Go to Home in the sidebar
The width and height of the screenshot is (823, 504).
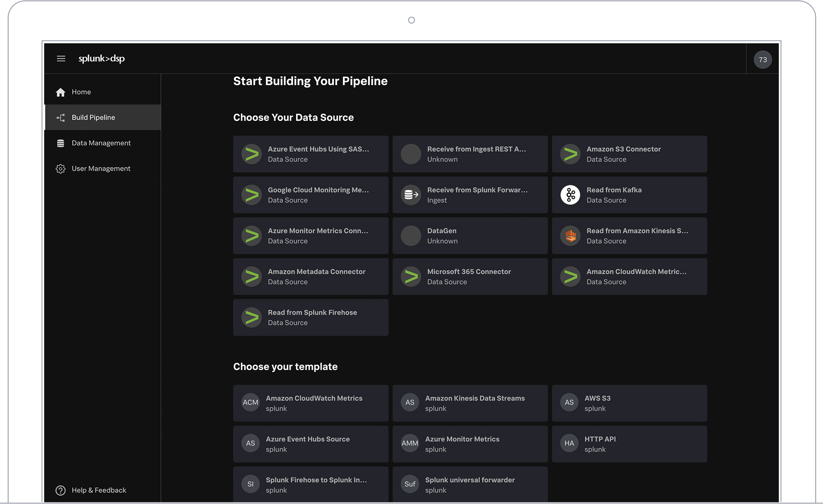102,92
